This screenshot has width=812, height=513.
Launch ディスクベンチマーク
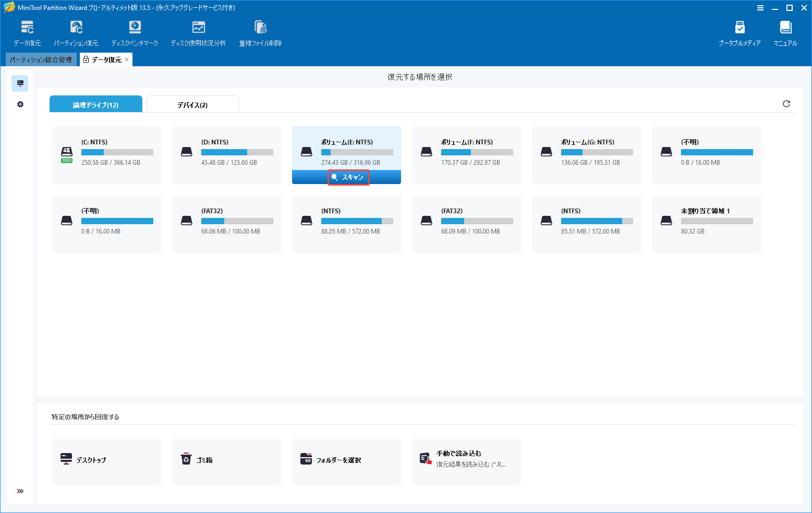(135, 31)
